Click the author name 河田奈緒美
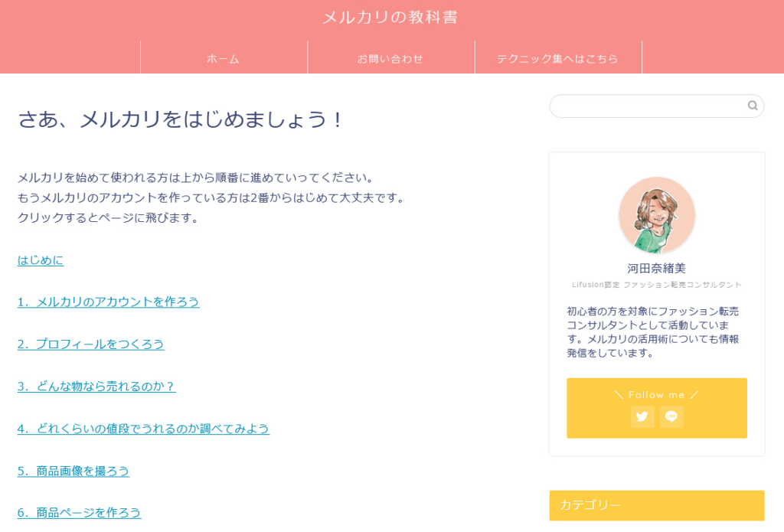 (656, 269)
